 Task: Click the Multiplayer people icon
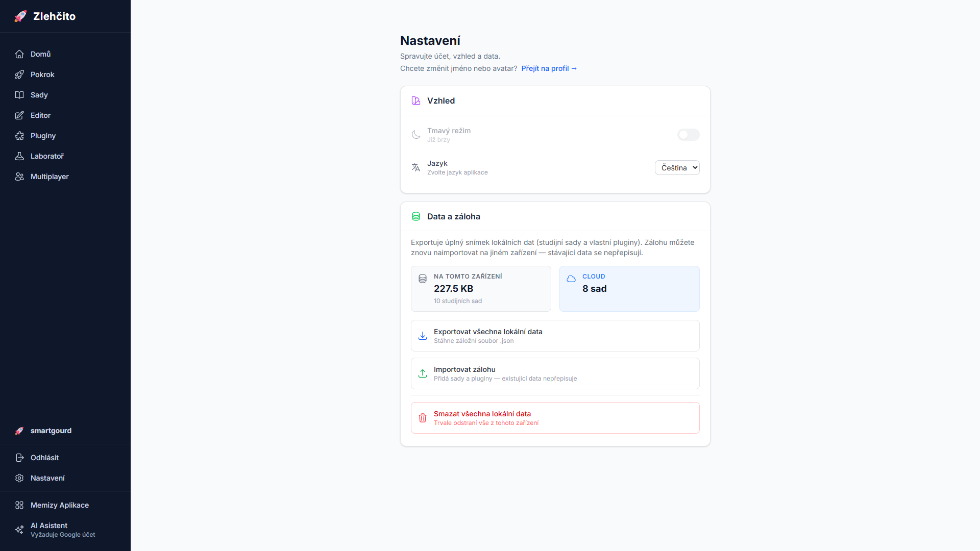19,177
